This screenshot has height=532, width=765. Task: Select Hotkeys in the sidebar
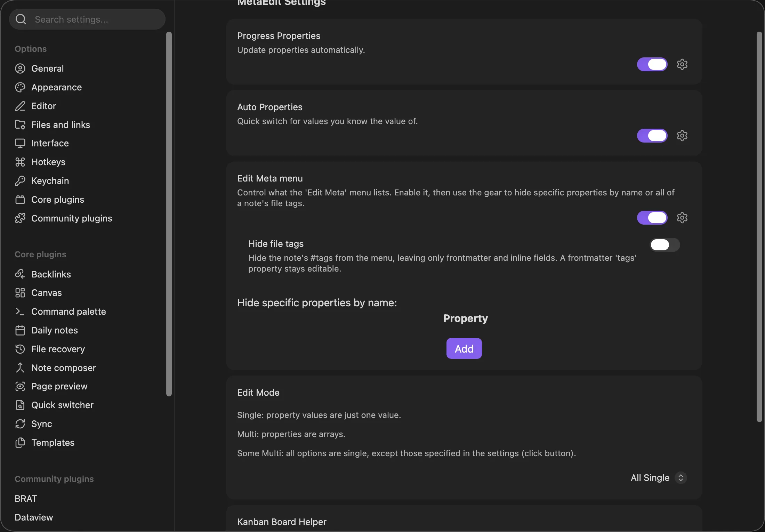(48, 162)
